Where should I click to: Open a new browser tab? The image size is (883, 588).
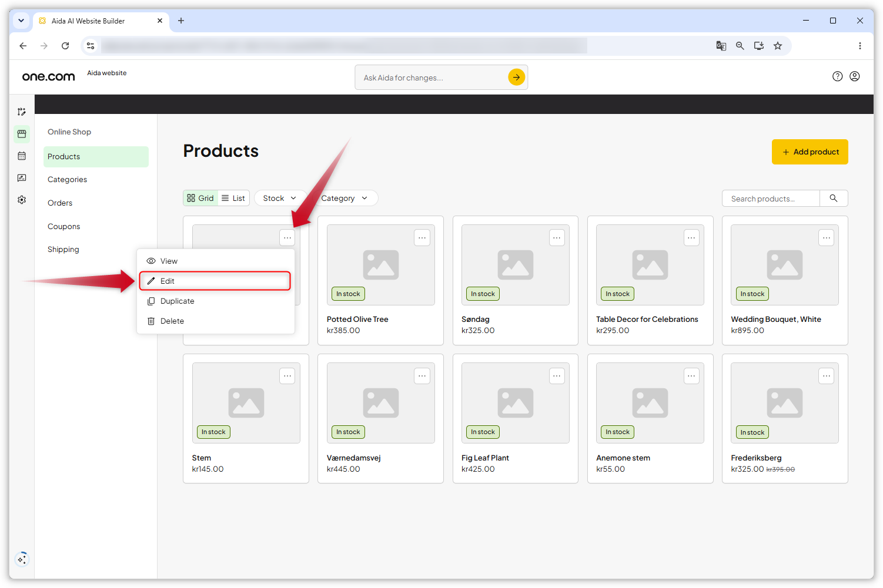click(x=181, y=21)
